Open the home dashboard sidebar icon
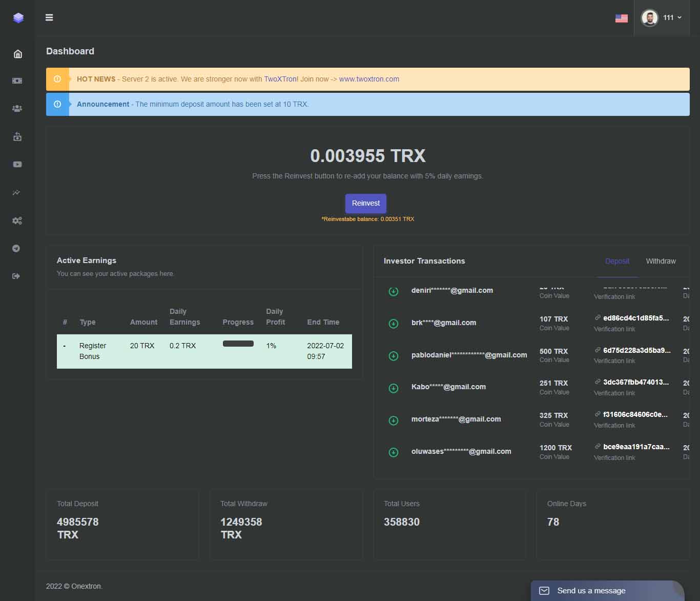 point(17,54)
